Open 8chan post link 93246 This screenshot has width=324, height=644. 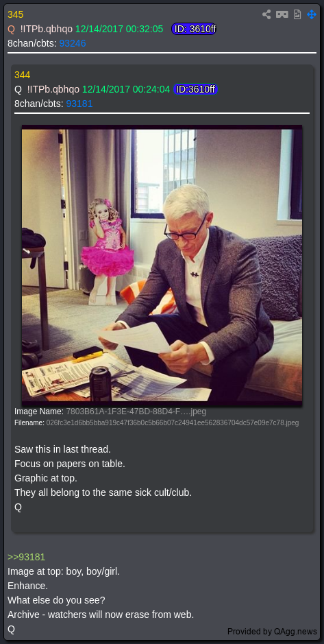click(x=73, y=43)
